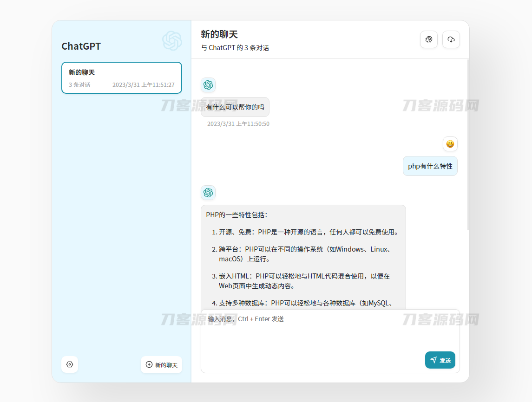Click the paper-plane send icon
This screenshot has width=532, height=402.
[433, 360]
